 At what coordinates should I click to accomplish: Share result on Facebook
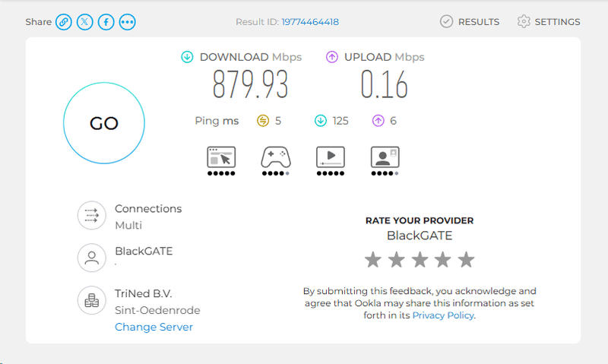106,22
